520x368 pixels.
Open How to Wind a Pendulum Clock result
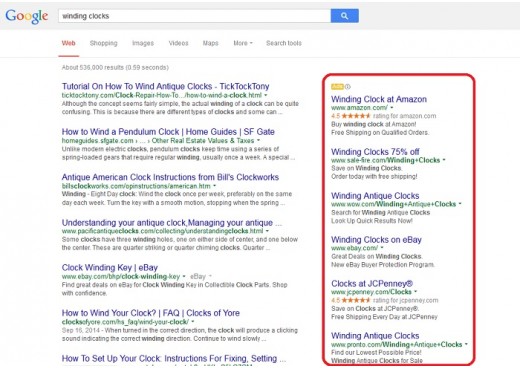[x=168, y=132]
